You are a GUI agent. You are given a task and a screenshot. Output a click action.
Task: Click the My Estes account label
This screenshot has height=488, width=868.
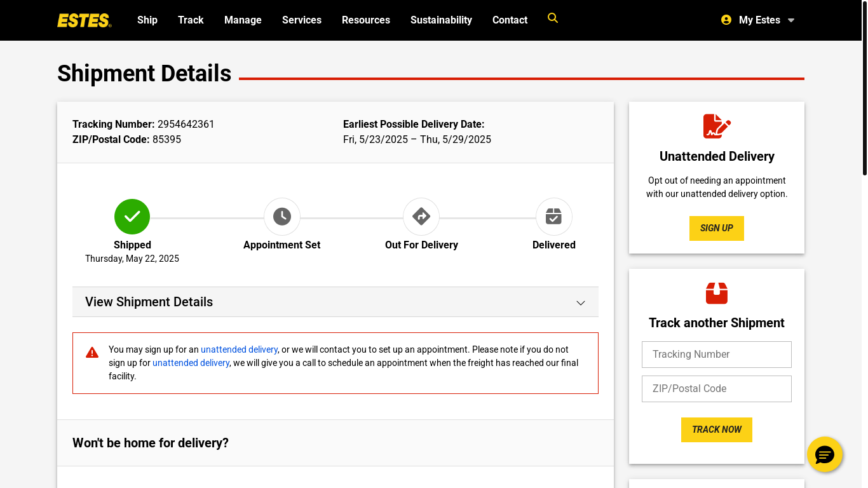(x=759, y=20)
